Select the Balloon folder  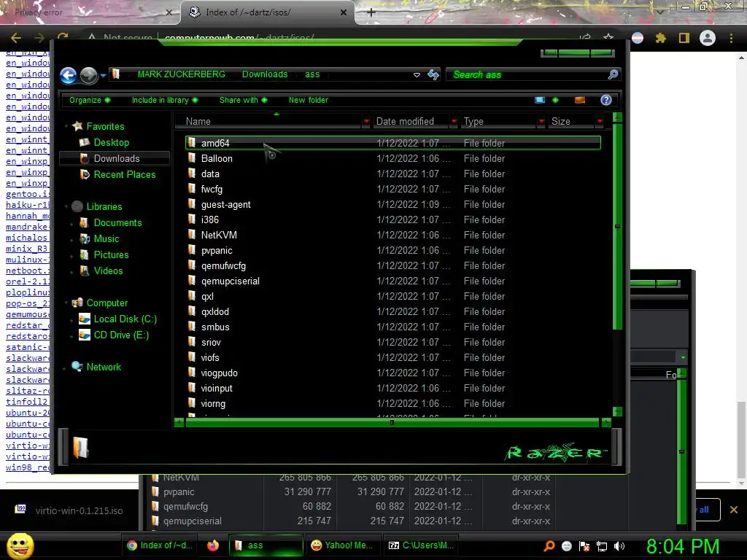pos(393,158)
